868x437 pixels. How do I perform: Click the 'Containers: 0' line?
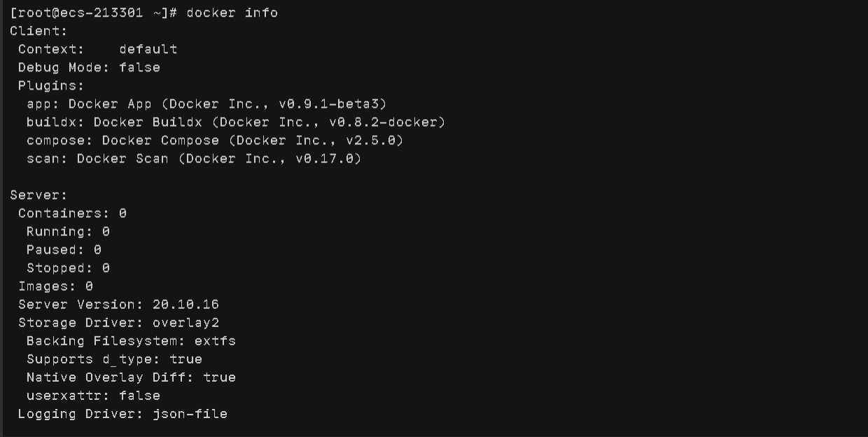pos(72,213)
